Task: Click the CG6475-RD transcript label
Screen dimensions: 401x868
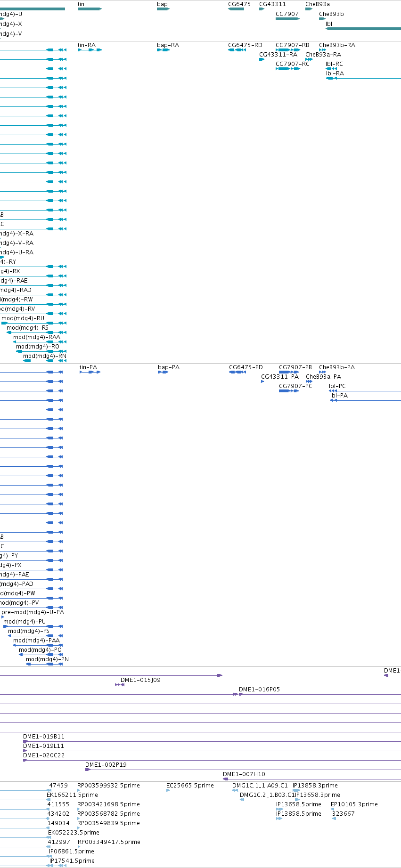Action: point(245,45)
